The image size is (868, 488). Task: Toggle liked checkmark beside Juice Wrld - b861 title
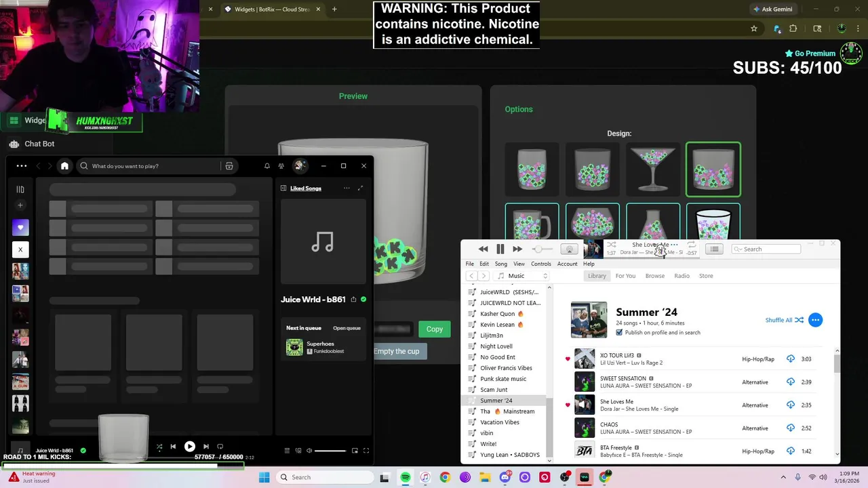[363, 300]
